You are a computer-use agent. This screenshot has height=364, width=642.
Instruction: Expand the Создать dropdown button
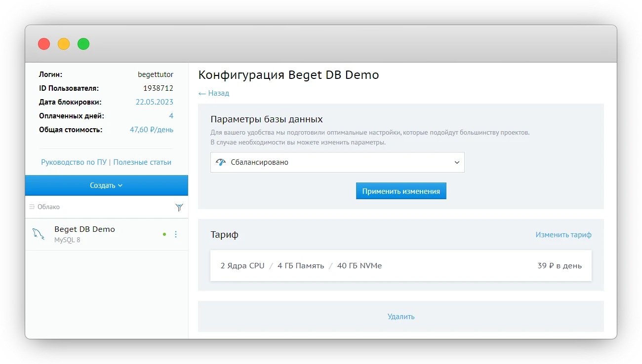pyautogui.click(x=106, y=185)
